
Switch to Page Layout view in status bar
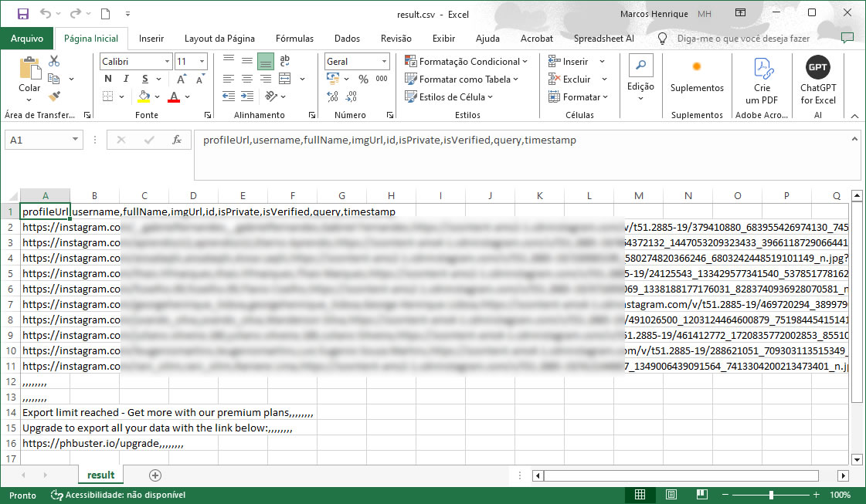click(x=671, y=495)
